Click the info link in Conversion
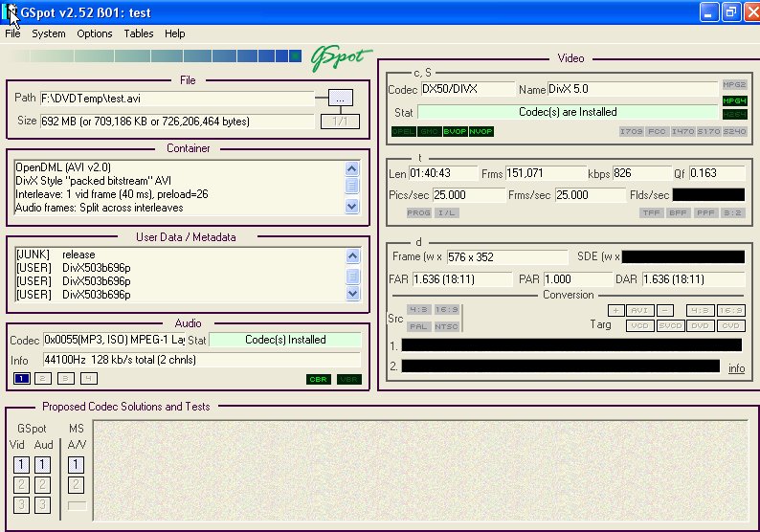Image resolution: width=760 pixels, height=532 pixels. tap(736, 368)
